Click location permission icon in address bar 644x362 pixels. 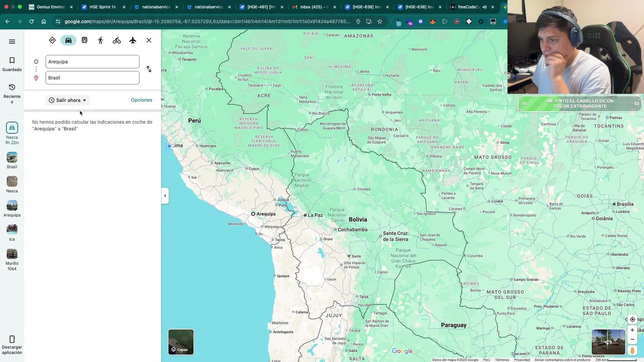click(x=358, y=22)
